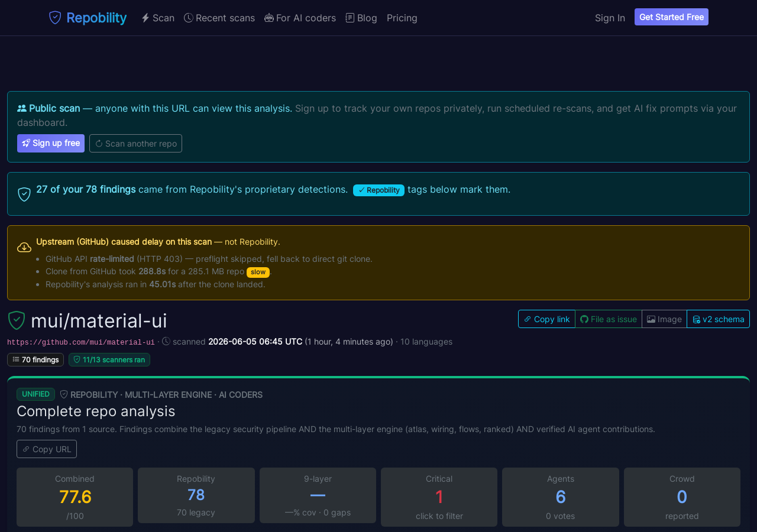This screenshot has width=757, height=532.
Task: Open the Image export button
Action: pyautogui.click(x=664, y=319)
